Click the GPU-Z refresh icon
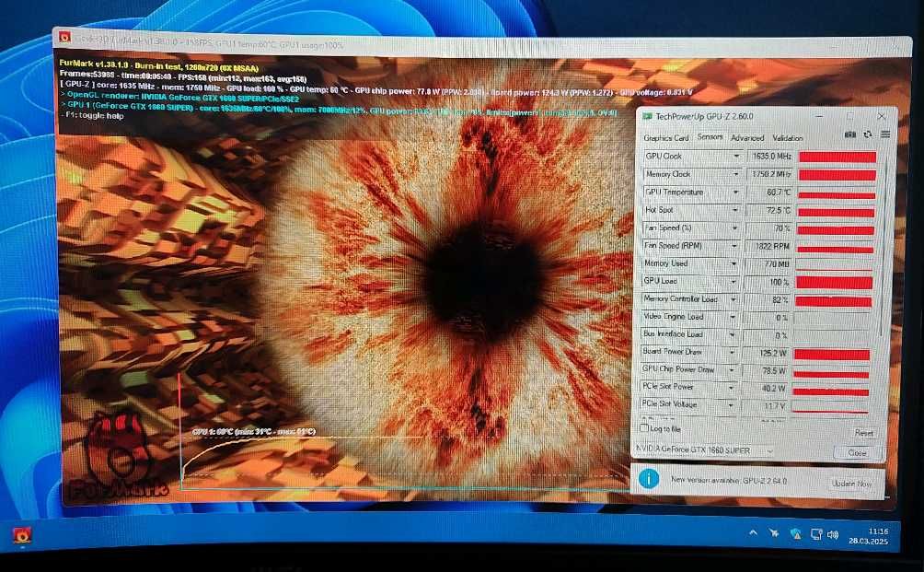 click(868, 134)
